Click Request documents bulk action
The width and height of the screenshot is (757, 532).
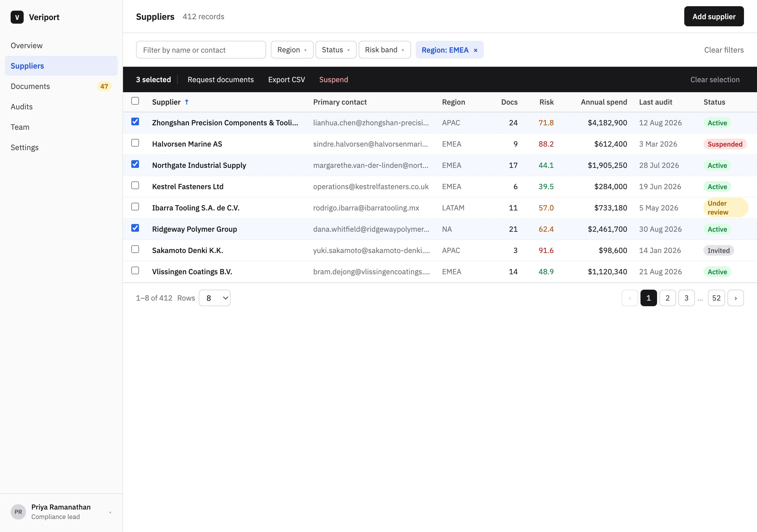[221, 80]
